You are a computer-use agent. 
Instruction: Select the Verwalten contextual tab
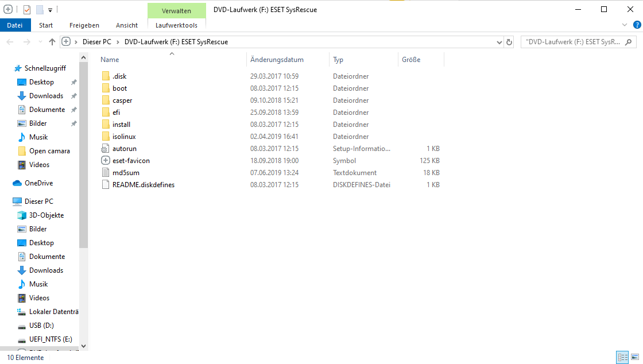[176, 11]
